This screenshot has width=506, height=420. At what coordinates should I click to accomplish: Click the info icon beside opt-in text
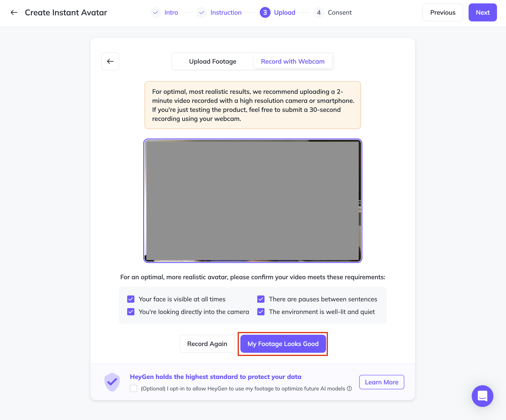(x=349, y=388)
